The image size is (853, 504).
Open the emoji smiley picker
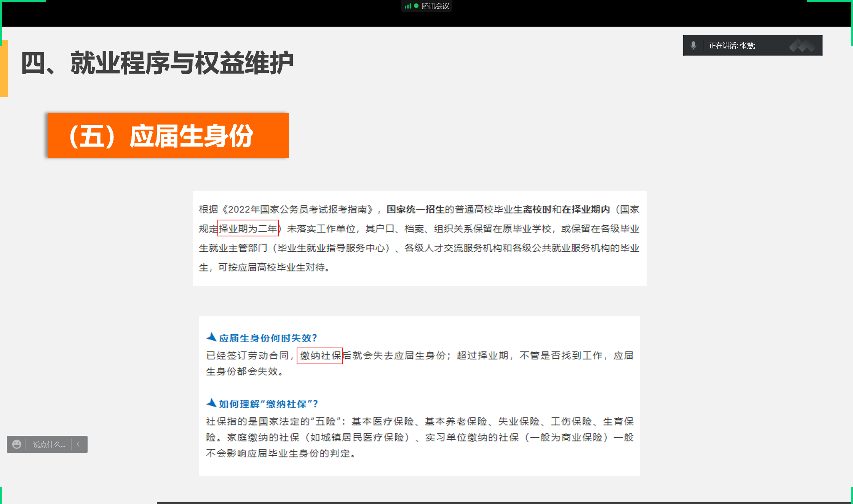(17, 444)
